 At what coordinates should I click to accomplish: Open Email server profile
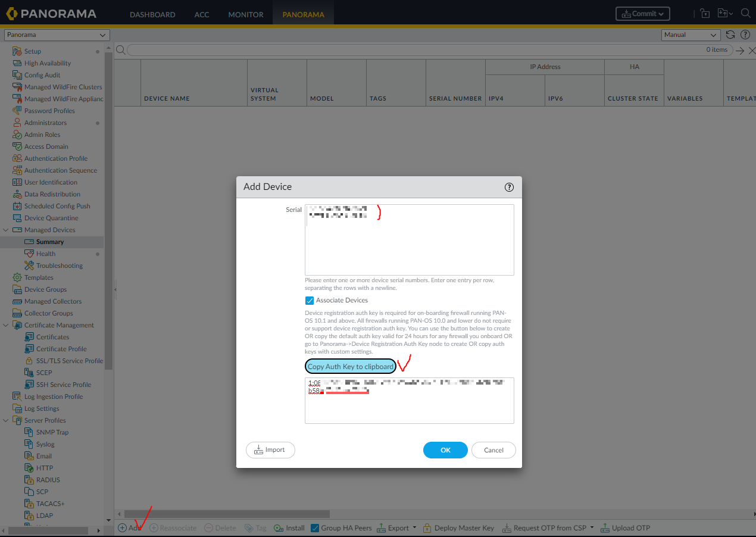[x=44, y=456]
